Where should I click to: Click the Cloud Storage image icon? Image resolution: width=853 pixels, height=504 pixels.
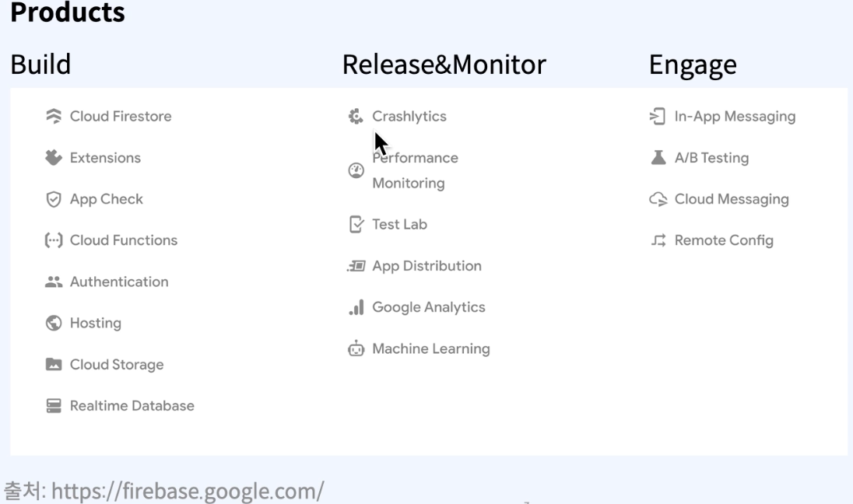[53, 364]
